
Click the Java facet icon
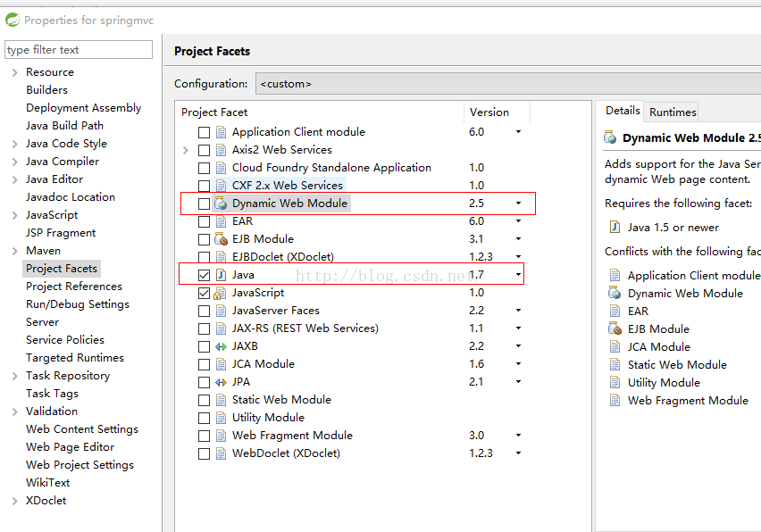pos(222,275)
